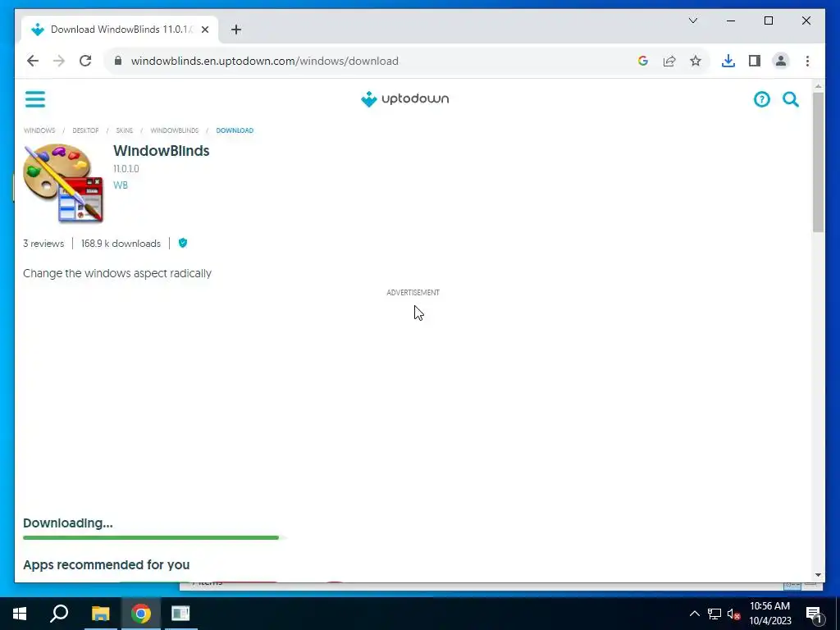
Task: View site info via padlock icon
Action: [118, 61]
